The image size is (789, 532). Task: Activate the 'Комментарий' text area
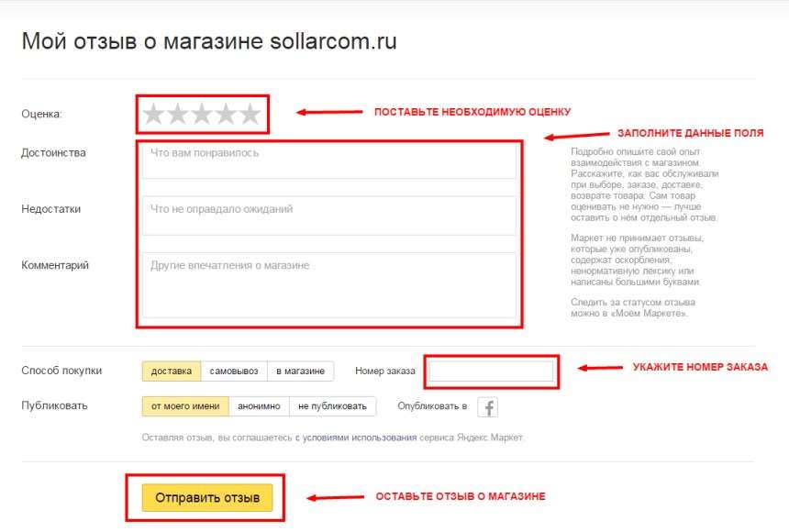tap(329, 285)
